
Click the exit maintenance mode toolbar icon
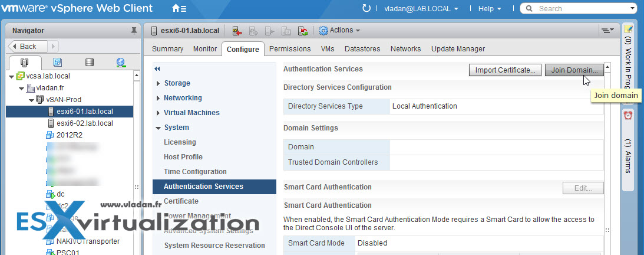tap(253, 31)
